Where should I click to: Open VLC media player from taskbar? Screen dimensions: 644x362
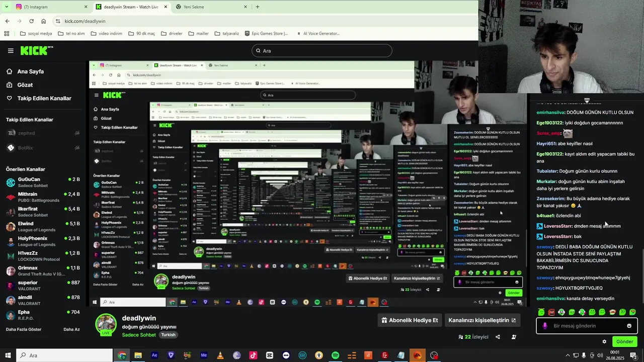[x=220, y=355]
